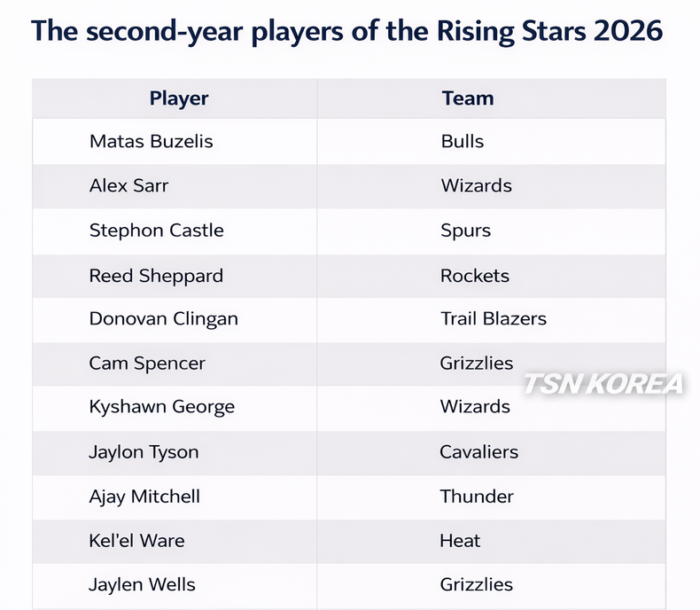This screenshot has width=700, height=610.
Task: Click the Spurs team entry
Action: (x=465, y=231)
